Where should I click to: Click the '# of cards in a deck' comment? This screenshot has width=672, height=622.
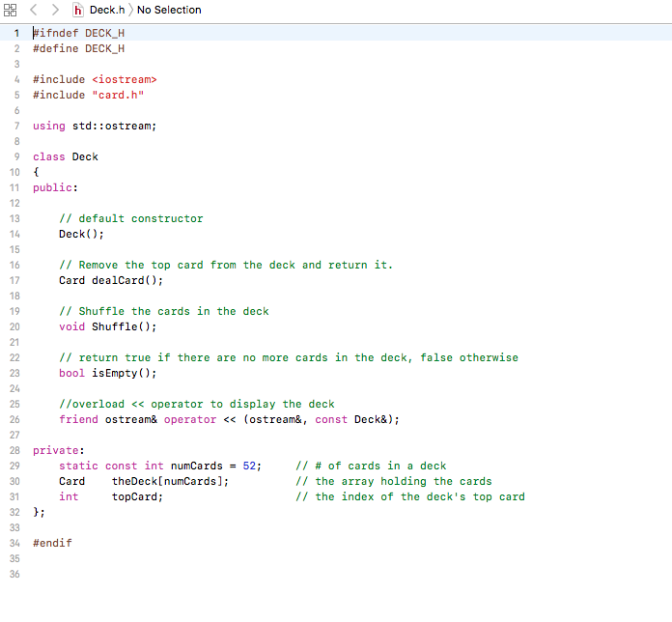tap(371, 466)
